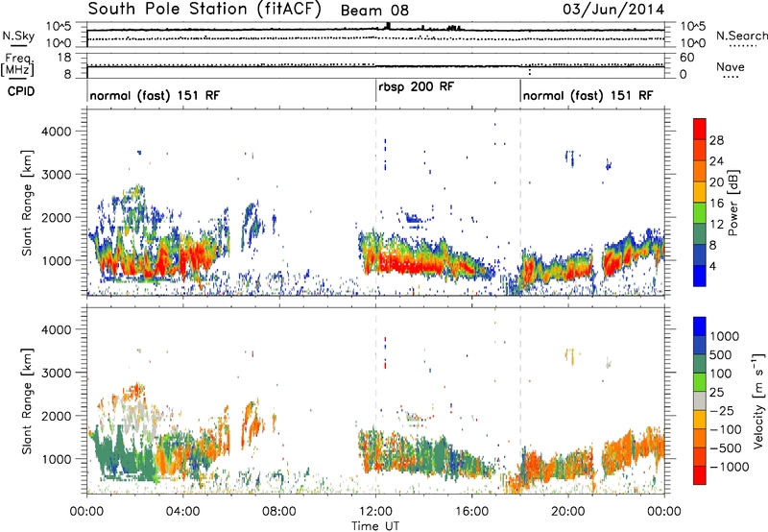Click the "-500" velocity colorbar label
Image resolution: width=768 pixels, height=532 pixels.
tap(726, 448)
